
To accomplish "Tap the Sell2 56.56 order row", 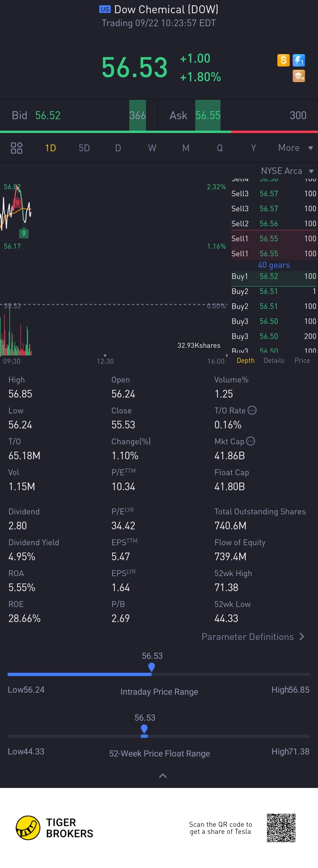I will click(x=274, y=223).
